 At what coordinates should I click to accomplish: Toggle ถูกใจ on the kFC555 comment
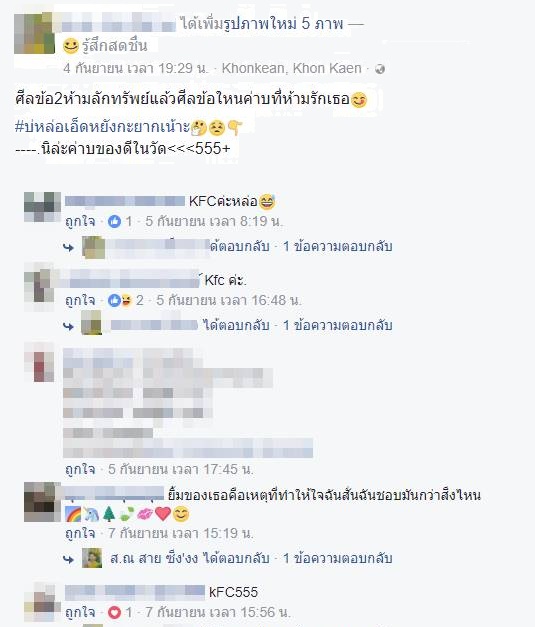click(x=80, y=612)
